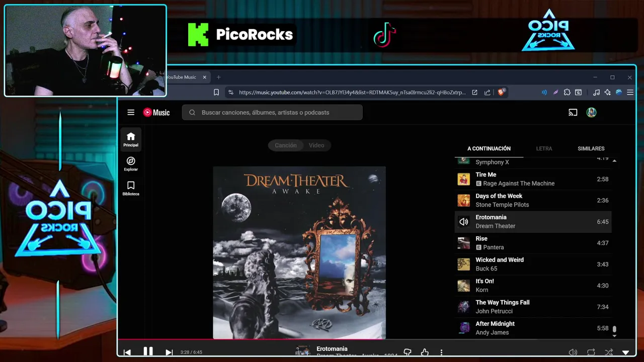The image size is (644, 362).
Task: Click the Leo AI sparkle icon
Action: pos(607,93)
